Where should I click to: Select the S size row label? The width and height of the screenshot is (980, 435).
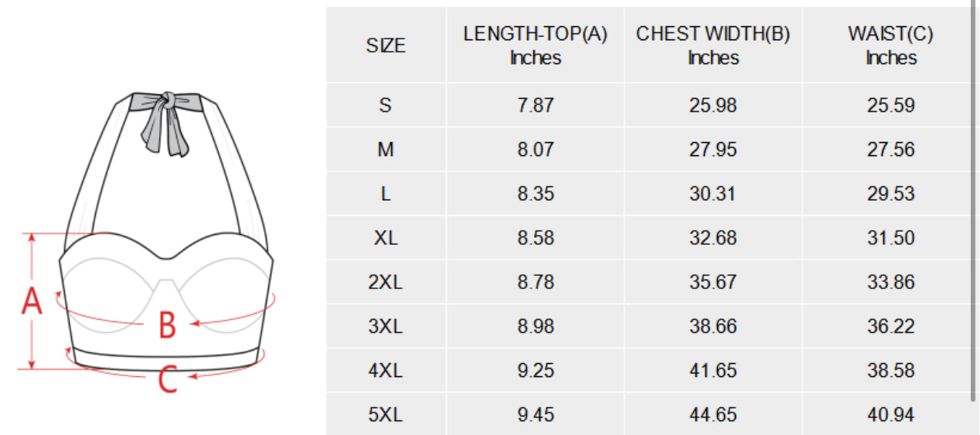386,105
